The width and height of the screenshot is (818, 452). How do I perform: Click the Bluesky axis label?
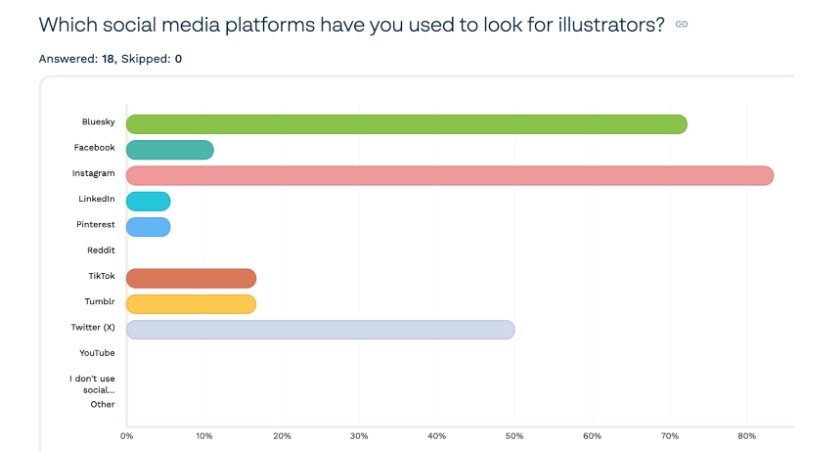pyautogui.click(x=98, y=122)
